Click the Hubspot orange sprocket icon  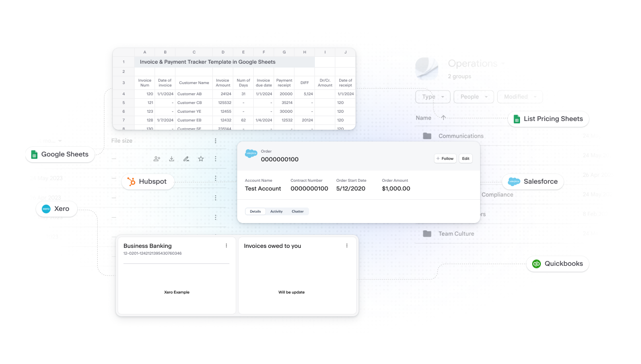(x=131, y=182)
